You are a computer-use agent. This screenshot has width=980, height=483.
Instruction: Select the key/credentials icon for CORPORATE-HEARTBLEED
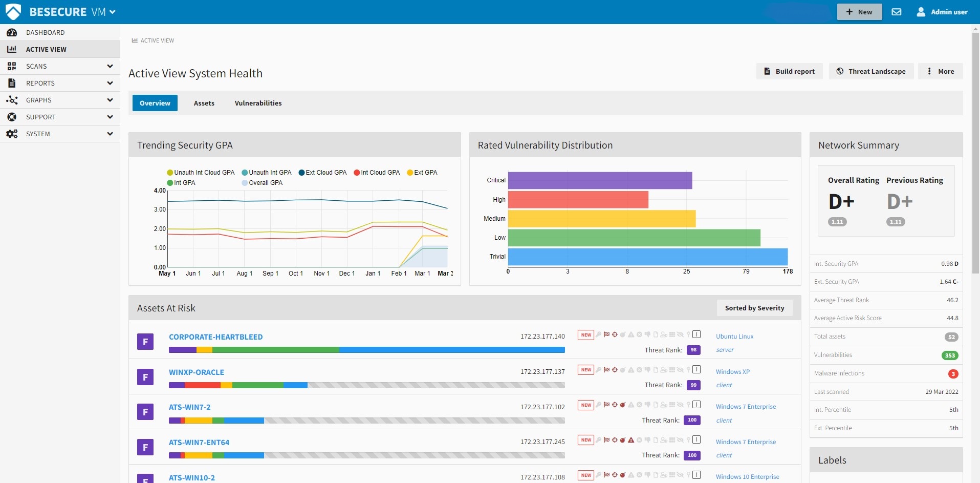pos(598,334)
